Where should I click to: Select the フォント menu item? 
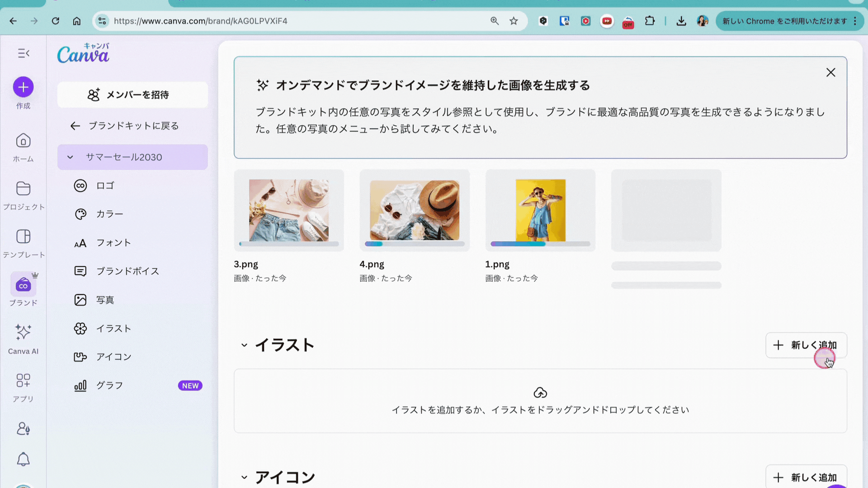113,243
